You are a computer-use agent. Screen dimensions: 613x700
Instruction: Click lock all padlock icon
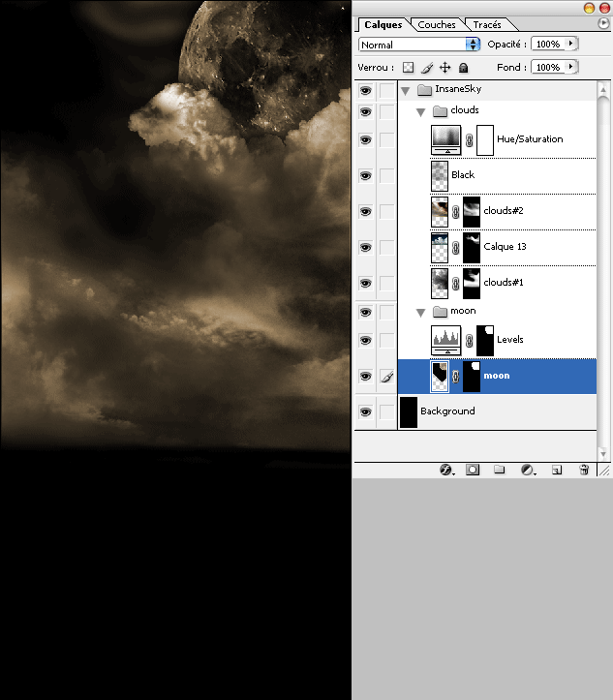click(x=464, y=68)
